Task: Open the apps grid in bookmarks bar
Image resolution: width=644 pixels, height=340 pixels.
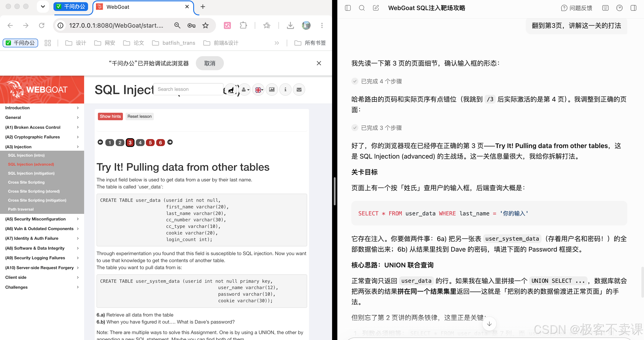Action: pos(48,43)
